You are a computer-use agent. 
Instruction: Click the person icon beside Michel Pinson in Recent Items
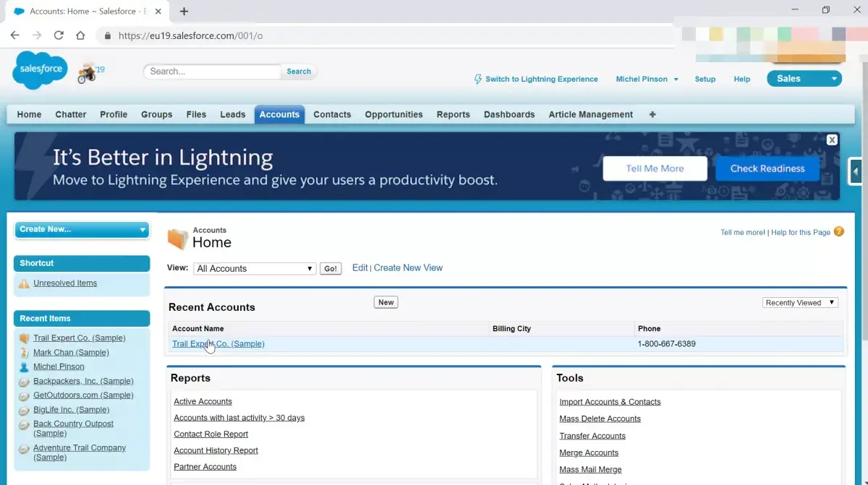pyautogui.click(x=25, y=366)
